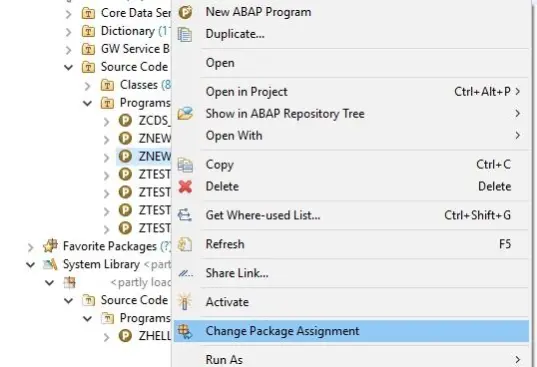Collapse the partly loaded package node
The width and height of the screenshot is (537, 367).
click(50, 282)
